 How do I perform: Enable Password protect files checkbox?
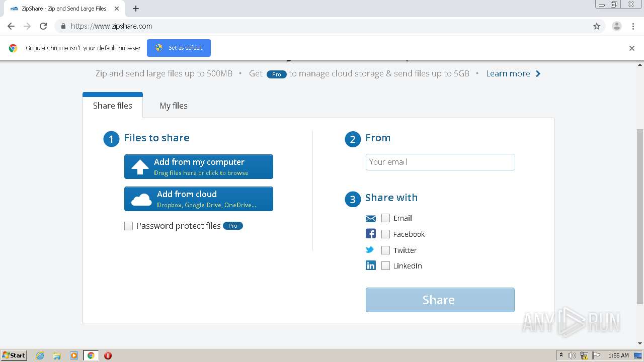(129, 226)
